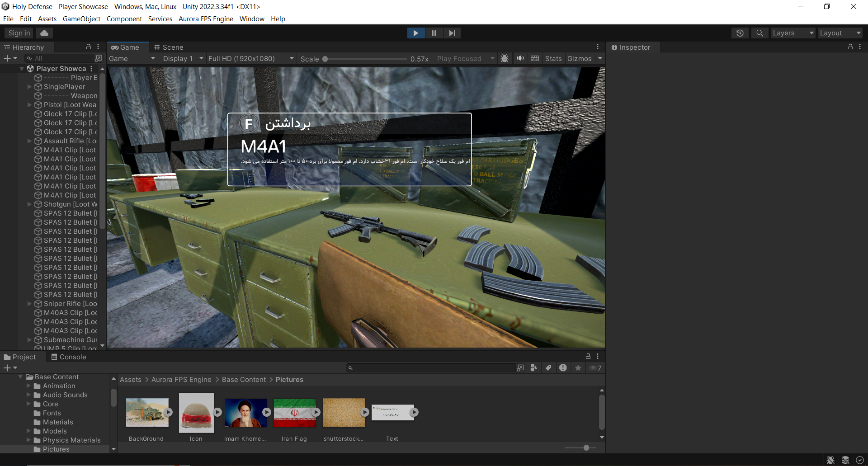The width and height of the screenshot is (868, 466).
Task: Toggle the Stats overlay
Action: pyautogui.click(x=553, y=59)
